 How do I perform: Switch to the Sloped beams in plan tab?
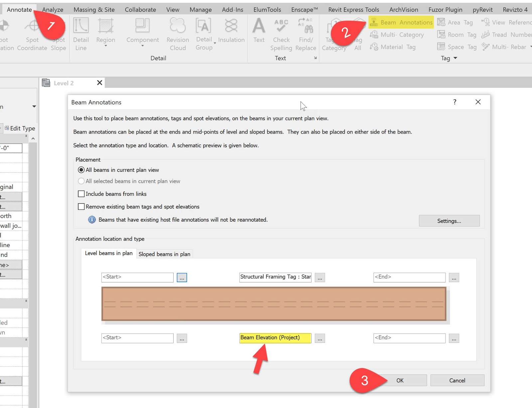(x=164, y=254)
